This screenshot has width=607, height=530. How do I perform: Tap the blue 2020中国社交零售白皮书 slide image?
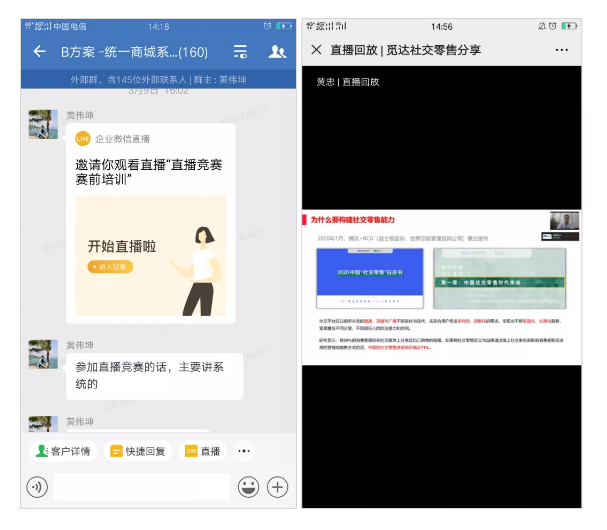370,278
